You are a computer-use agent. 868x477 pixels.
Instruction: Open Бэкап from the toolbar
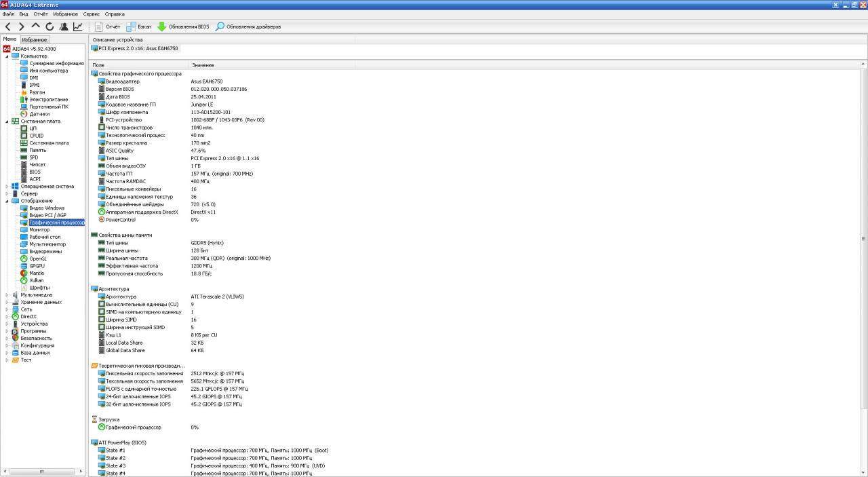140,26
